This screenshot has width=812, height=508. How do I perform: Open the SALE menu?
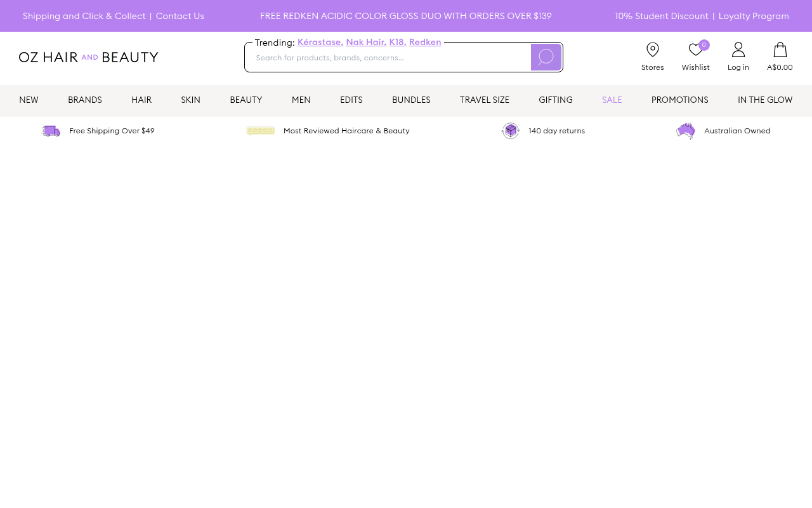point(612,100)
